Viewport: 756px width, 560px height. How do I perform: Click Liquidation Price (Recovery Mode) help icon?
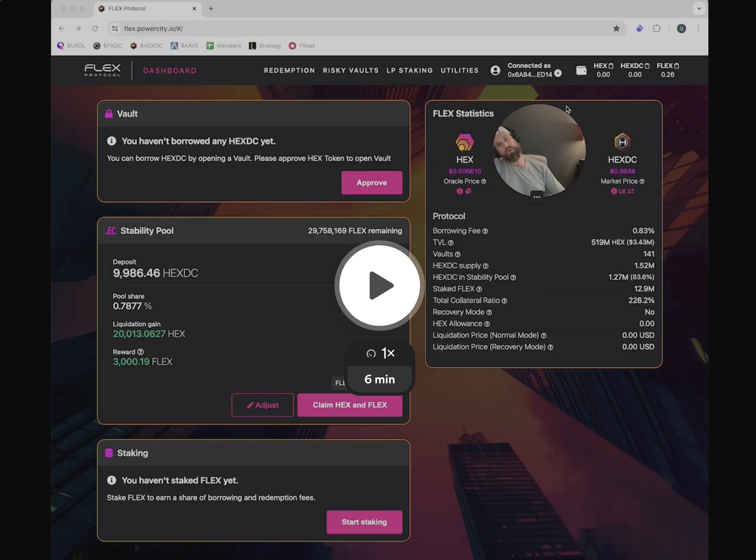(550, 347)
